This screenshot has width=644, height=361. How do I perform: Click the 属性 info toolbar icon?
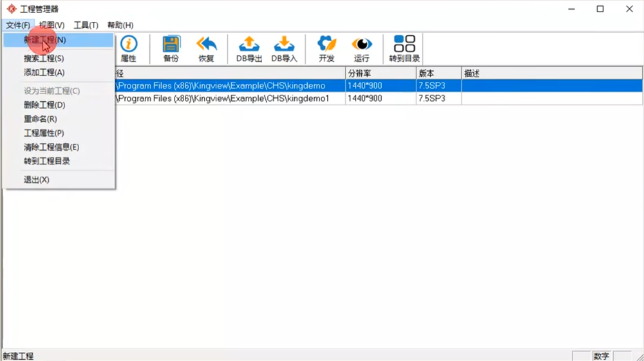click(x=129, y=48)
